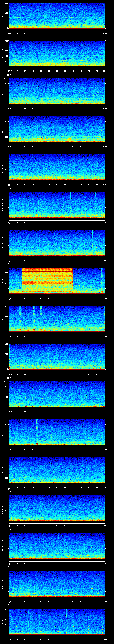Click the '12:25:00' start time label
The height and width of the screenshot is (644, 114).
point(9,450)
